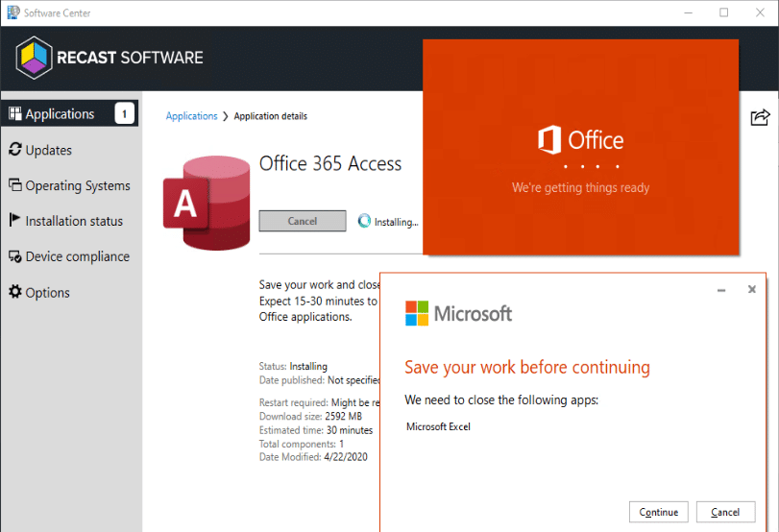Image resolution: width=779 pixels, height=532 pixels.
Task: View the Installation status page
Action: (x=74, y=221)
